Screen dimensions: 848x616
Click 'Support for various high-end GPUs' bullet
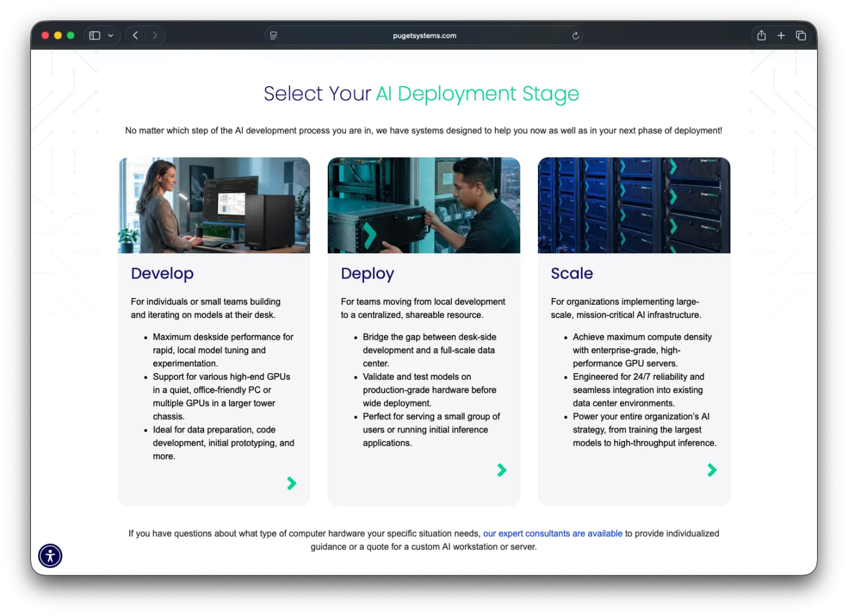pyautogui.click(x=222, y=397)
